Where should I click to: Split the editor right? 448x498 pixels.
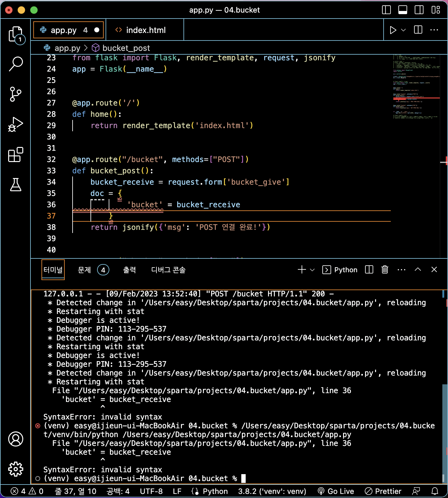click(x=418, y=30)
